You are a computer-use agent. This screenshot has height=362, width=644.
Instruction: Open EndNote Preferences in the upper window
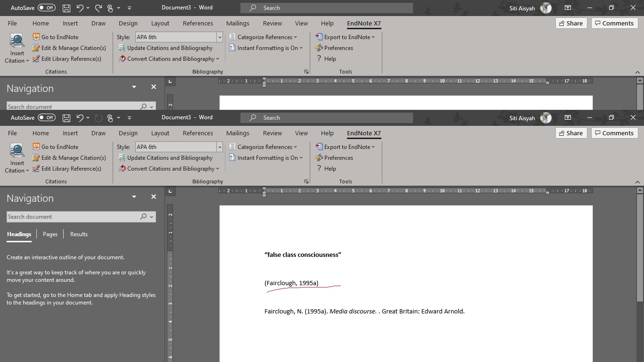coord(334,48)
